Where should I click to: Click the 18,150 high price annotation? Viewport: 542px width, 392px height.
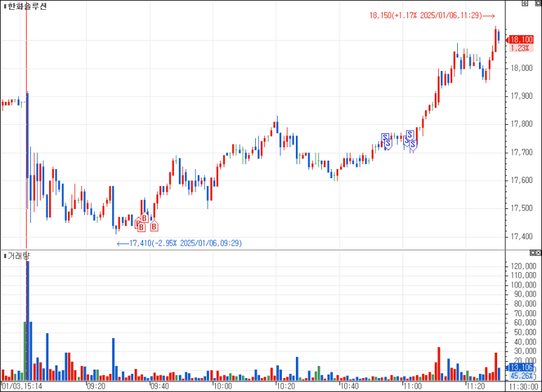tap(432, 15)
